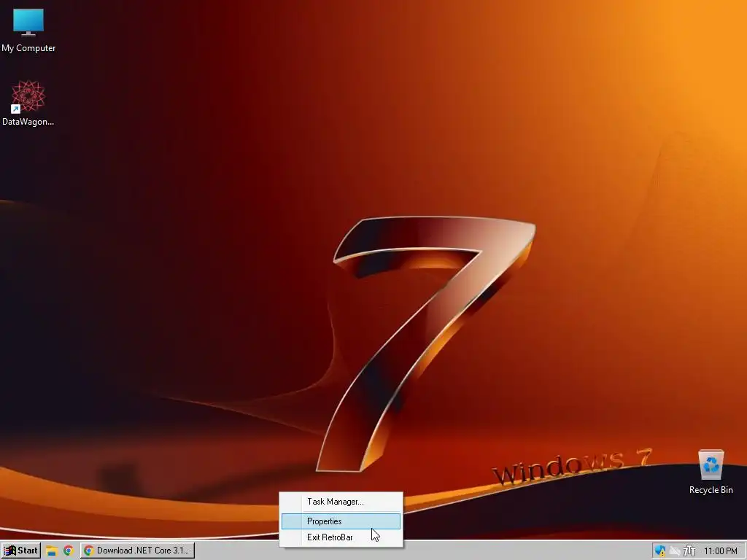Open Task Manager from the context menu
The width and height of the screenshot is (747, 560).
[341, 502]
